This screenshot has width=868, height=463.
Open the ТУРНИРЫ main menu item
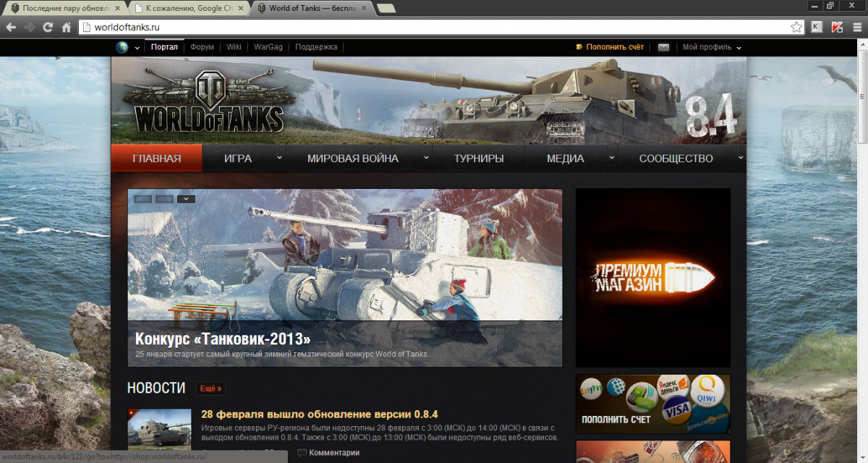479,158
